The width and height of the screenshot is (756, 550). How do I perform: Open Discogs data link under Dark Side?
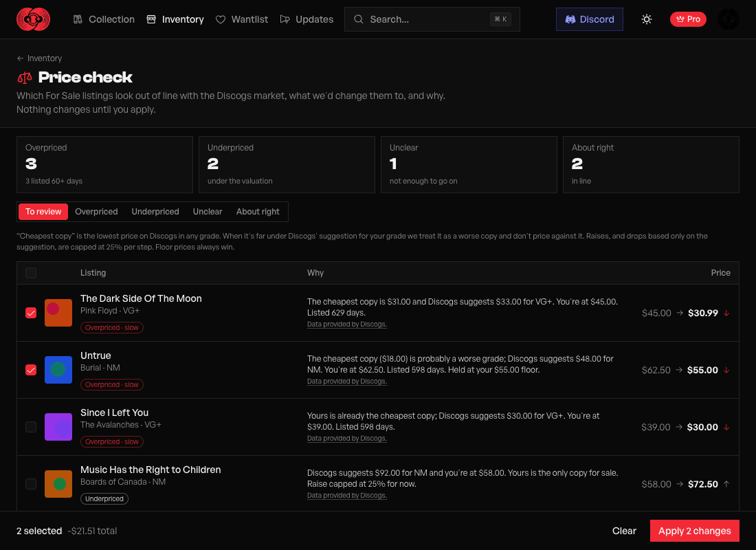pos(347,324)
